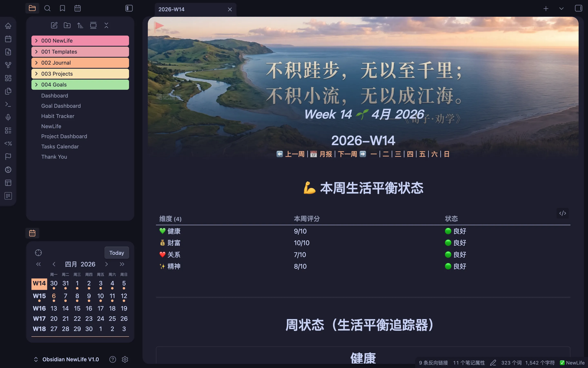Open command palette terminal icon
Viewport: 588px width, 368px height.
coord(8,104)
